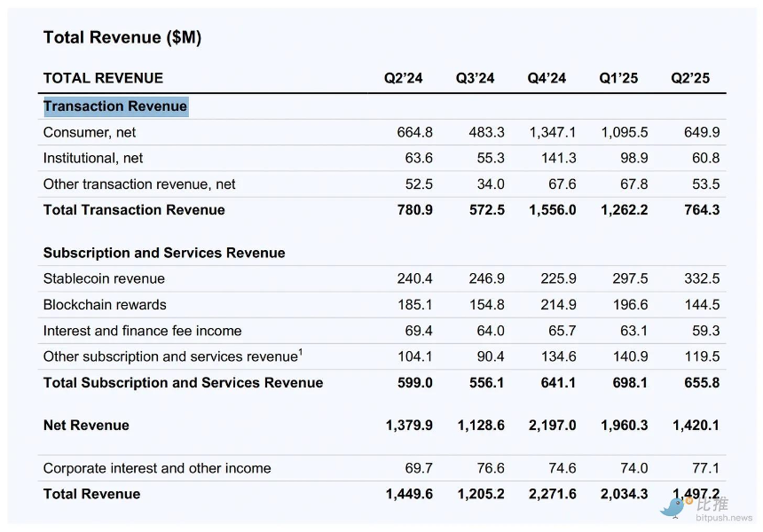Select the highlighted Transaction Revenue heading

[115, 106]
